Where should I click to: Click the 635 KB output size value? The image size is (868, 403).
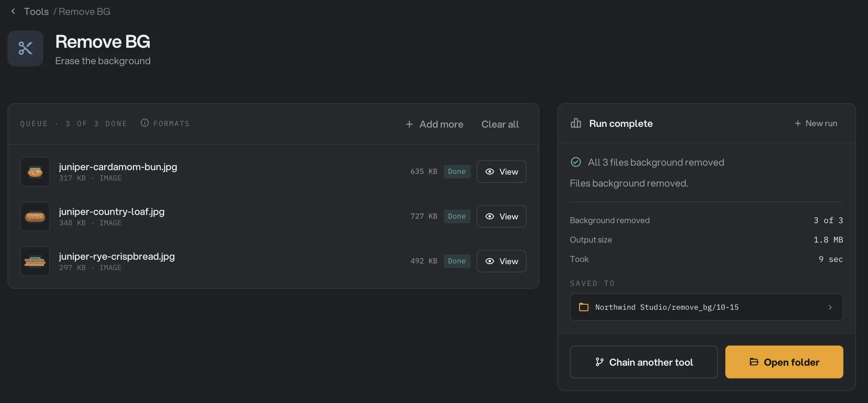click(x=424, y=172)
